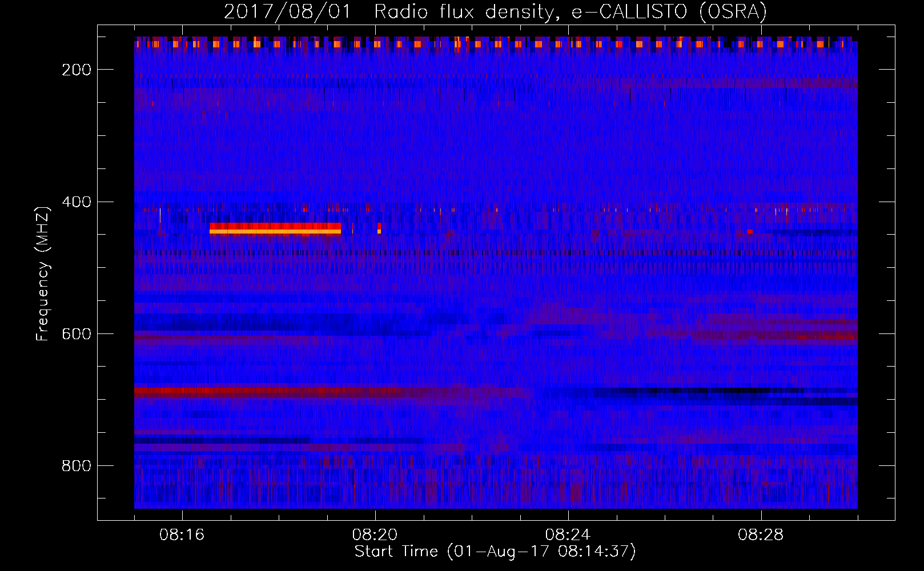Click the 08:28 time tick label
Screen dimensions: 924x571
(x=761, y=535)
